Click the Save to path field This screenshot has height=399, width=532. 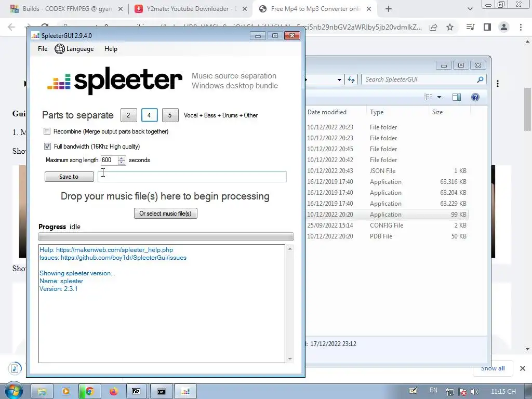(x=192, y=177)
